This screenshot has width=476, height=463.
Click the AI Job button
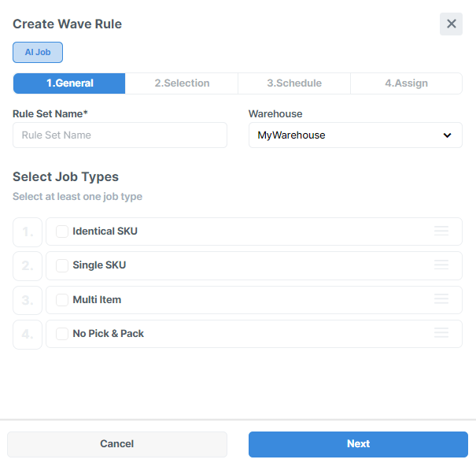point(38,52)
